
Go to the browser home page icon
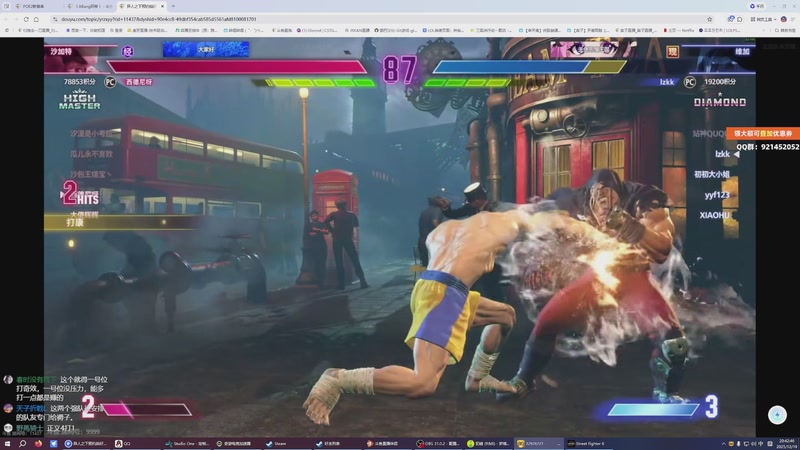pyautogui.click(x=36, y=19)
